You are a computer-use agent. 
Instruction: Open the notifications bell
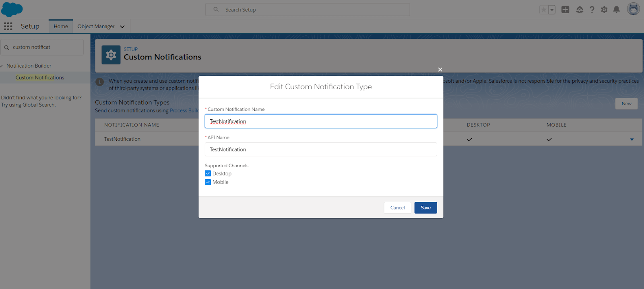616,10
